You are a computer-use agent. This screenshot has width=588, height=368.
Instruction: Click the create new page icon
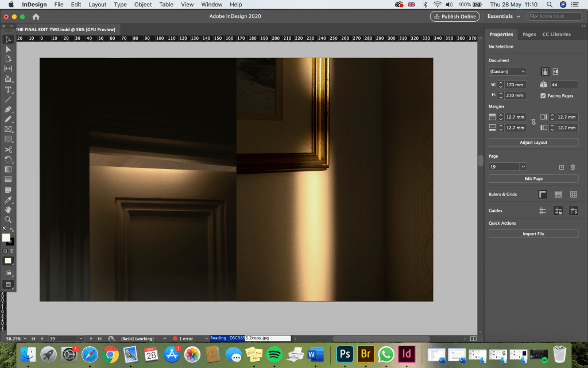562,167
